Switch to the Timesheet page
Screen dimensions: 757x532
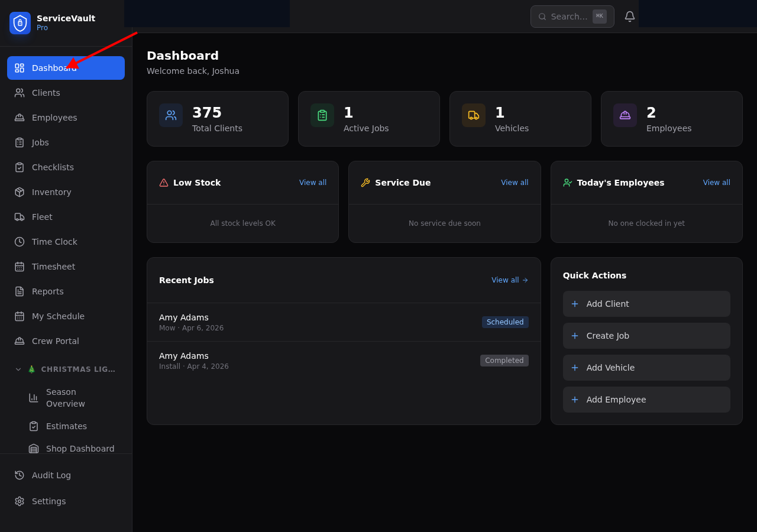coord(53,267)
